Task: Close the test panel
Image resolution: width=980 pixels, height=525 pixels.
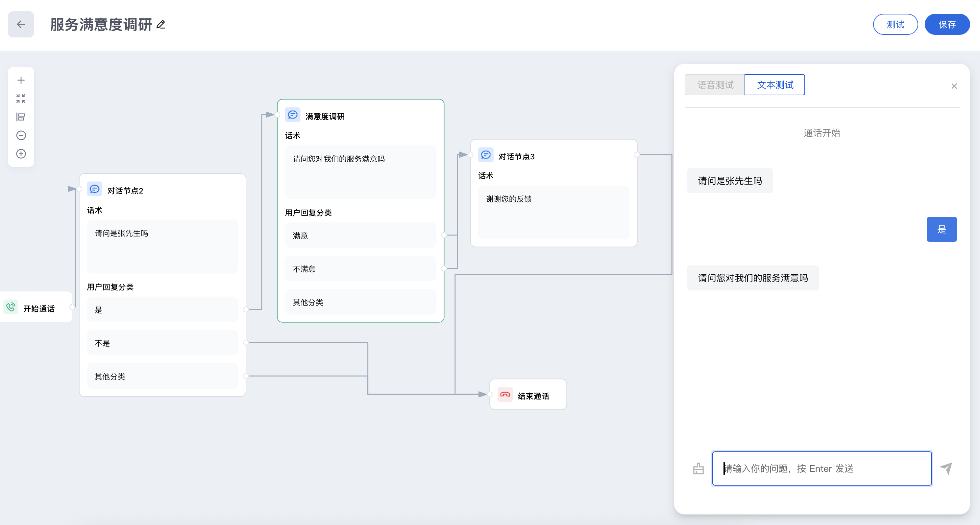Action: [x=954, y=86]
